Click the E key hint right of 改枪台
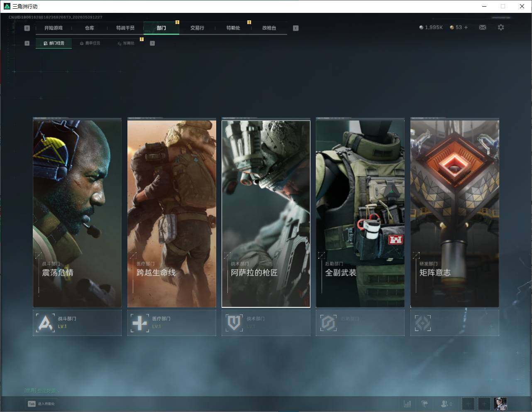This screenshot has height=412, width=532. (295, 28)
